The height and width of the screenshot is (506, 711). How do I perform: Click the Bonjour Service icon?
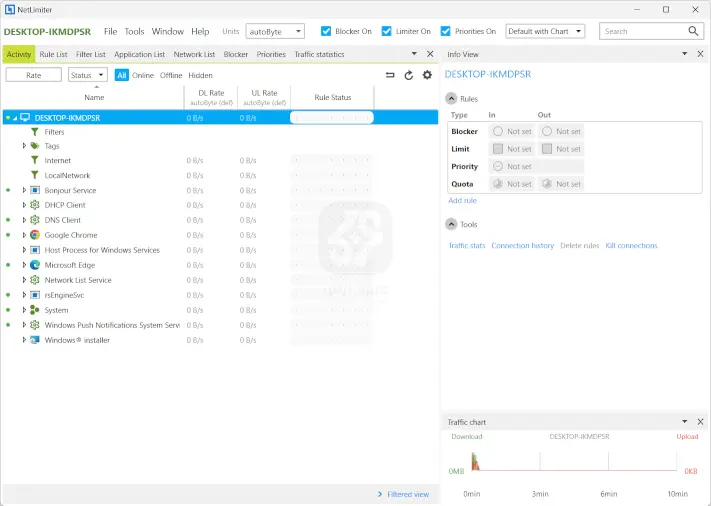point(35,190)
